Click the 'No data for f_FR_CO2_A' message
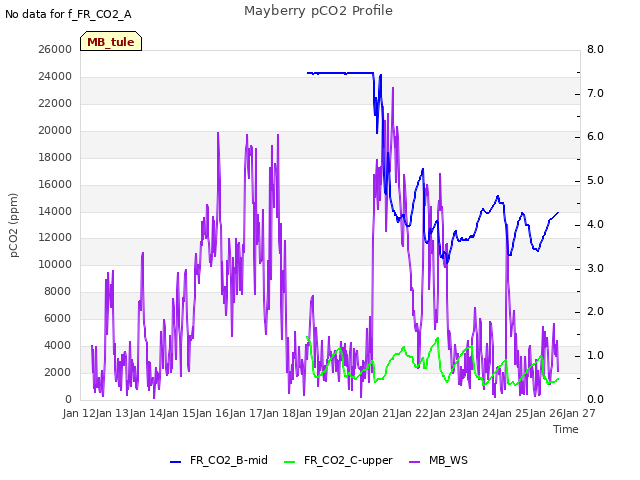 click(68, 14)
